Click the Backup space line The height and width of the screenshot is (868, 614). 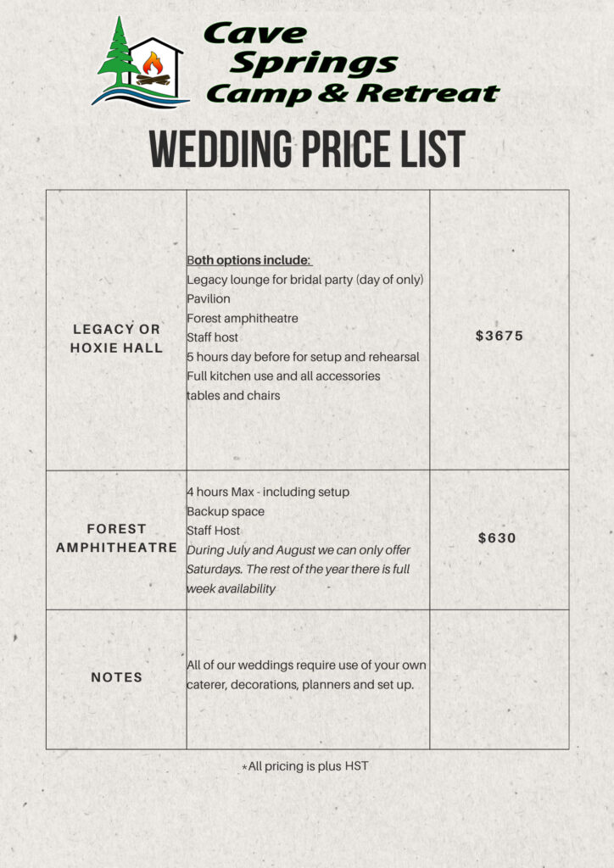point(226,511)
